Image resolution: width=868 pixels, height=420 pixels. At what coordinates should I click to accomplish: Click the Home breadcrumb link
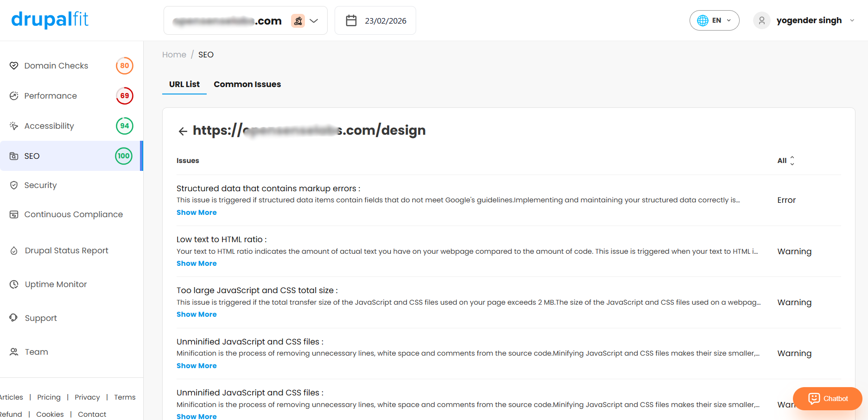174,55
